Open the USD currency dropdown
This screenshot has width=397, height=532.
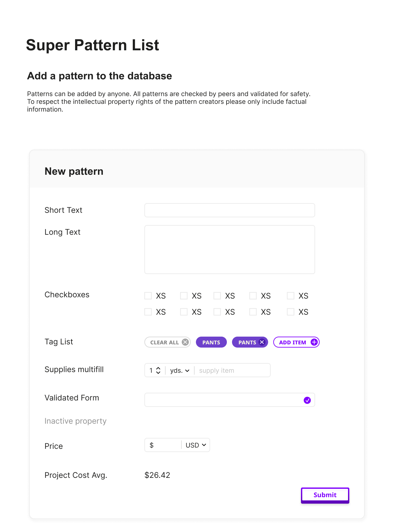point(196,445)
